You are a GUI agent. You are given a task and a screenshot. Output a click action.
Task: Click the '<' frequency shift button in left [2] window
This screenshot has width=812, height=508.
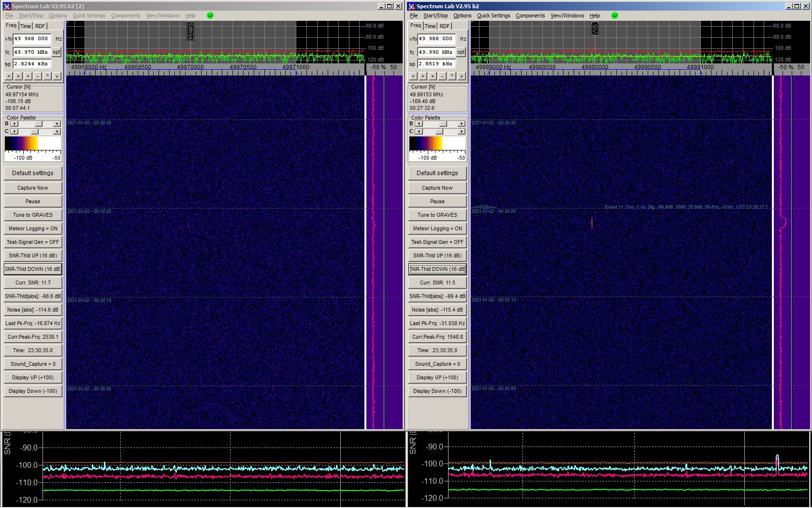coord(9,76)
